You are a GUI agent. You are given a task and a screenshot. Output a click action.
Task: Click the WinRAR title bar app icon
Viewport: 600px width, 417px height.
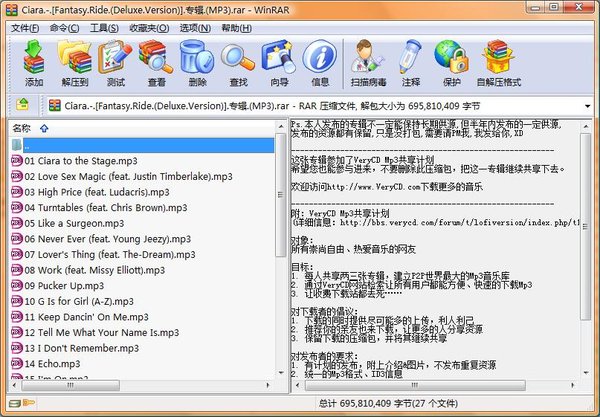click(11, 9)
